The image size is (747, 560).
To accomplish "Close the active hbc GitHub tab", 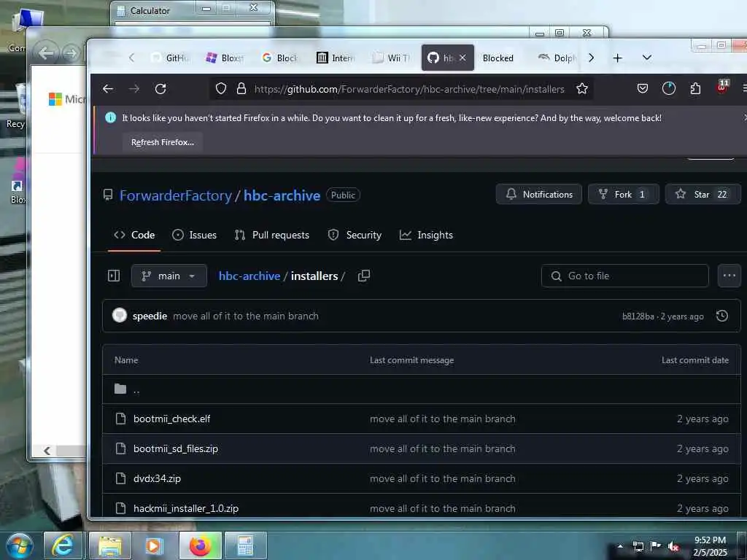I will pos(462,58).
